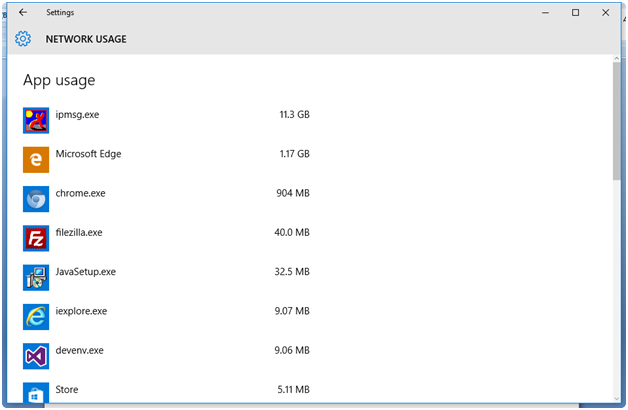Click the filezilla.exe 40.0 MB usage value
The height and width of the screenshot is (410, 628).
click(x=293, y=232)
